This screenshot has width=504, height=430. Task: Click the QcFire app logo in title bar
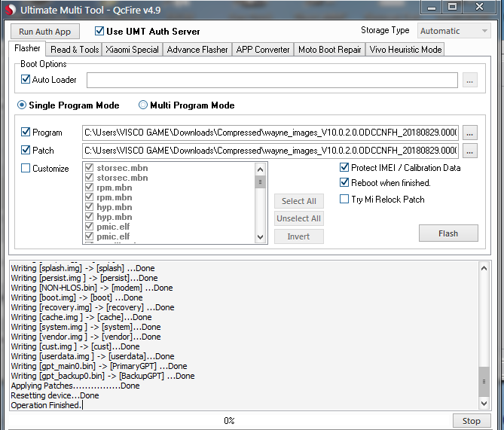point(10,10)
